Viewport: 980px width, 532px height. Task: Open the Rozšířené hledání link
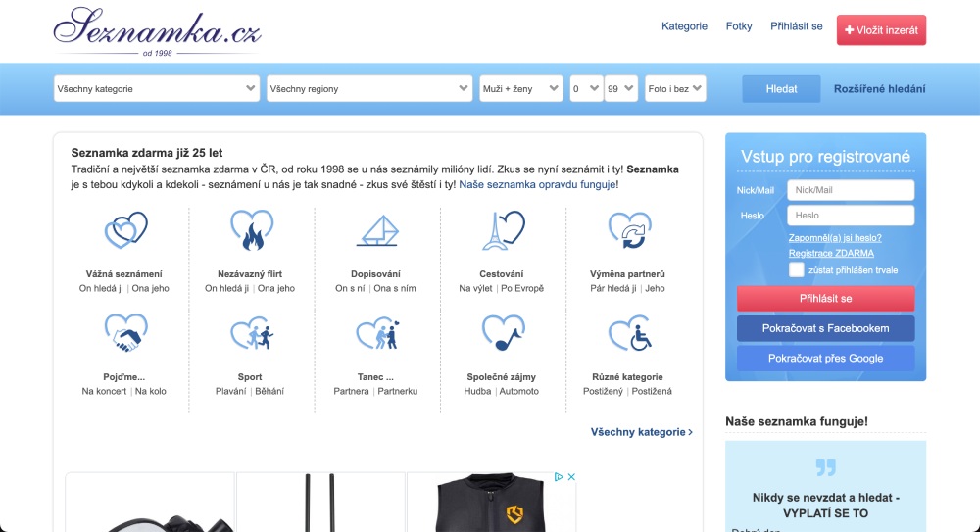click(879, 89)
